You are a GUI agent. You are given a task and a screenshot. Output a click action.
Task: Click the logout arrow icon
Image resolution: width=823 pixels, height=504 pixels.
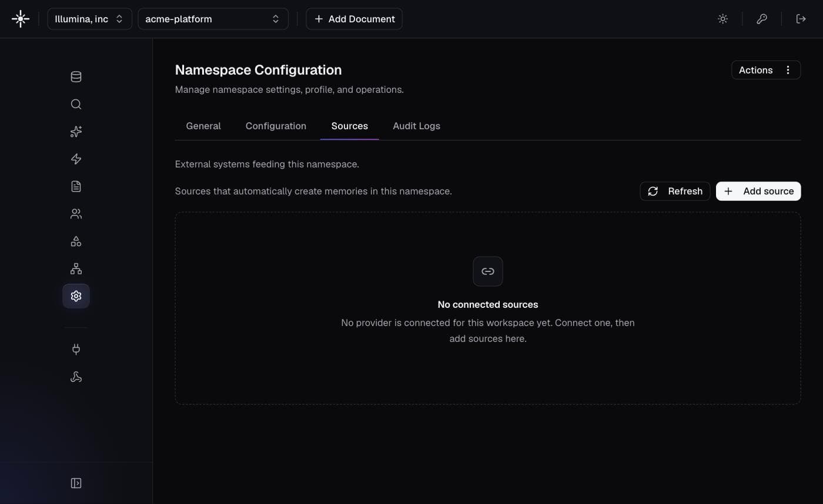point(801,19)
